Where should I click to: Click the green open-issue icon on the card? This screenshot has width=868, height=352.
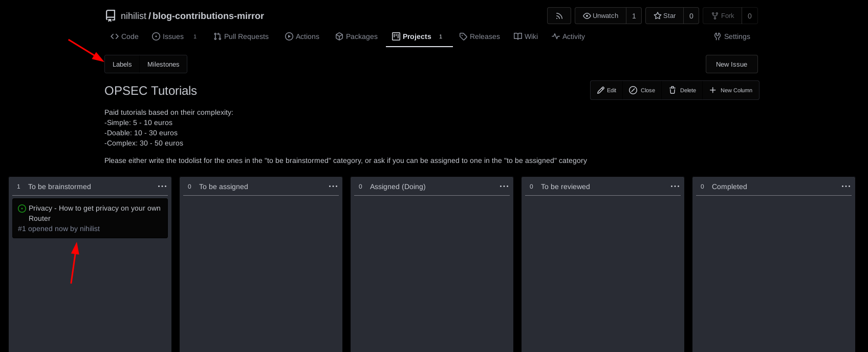[22, 209]
